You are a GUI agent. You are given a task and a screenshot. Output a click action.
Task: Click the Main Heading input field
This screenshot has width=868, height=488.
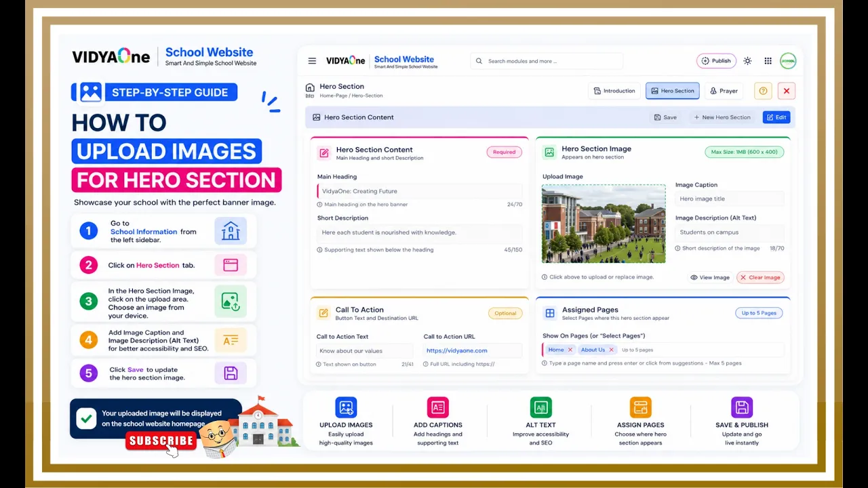(x=420, y=191)
